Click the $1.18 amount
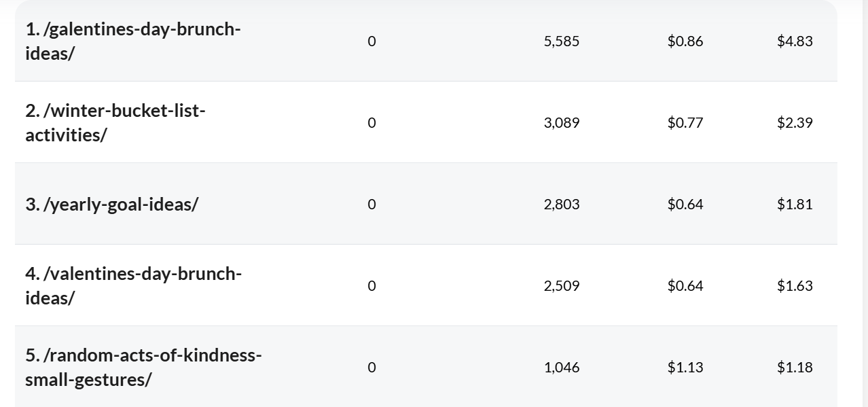This screenshot has width=868, height=407. tap(795, 367)
